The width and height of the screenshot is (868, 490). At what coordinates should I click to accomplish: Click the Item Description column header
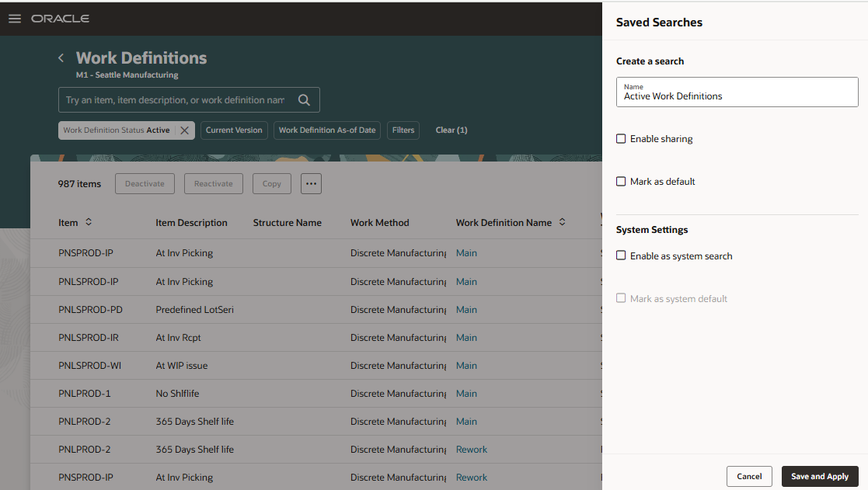[x=191, y=222]
